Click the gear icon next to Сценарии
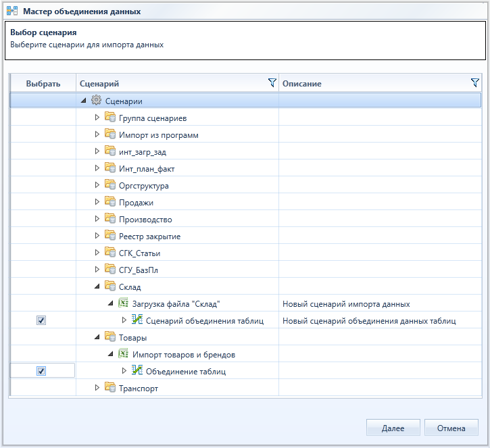 point(96,100)
